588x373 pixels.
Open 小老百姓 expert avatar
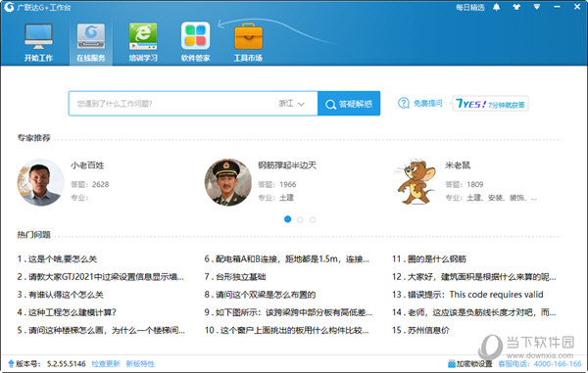point(40,182)
